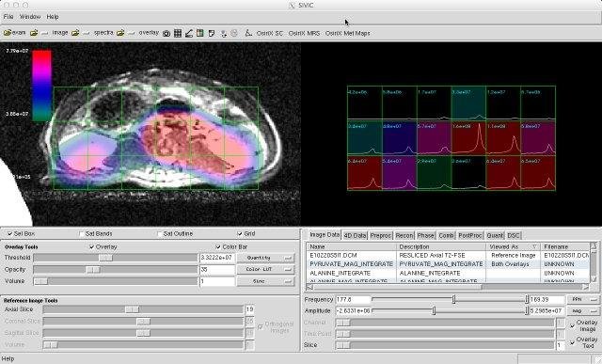Viewport: 602px width, 364px height.
Task: Select the E1022OS5I1.DCM row
Action: click(x=449, y=255)
